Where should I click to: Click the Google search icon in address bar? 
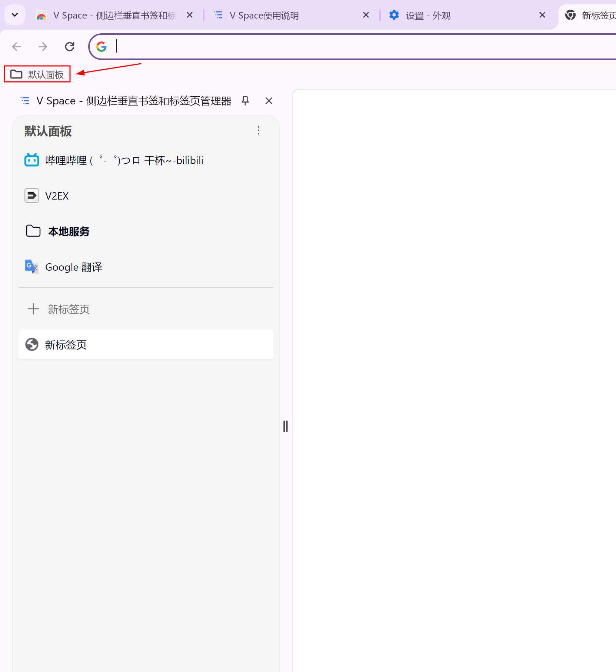coord(101,46)
